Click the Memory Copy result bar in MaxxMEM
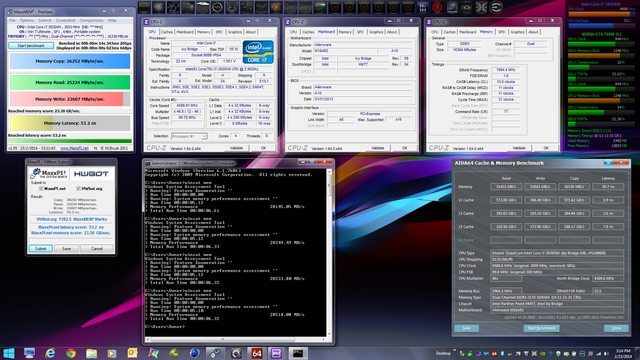The height and width of the screenshot is (360, 640). [70, 61]
